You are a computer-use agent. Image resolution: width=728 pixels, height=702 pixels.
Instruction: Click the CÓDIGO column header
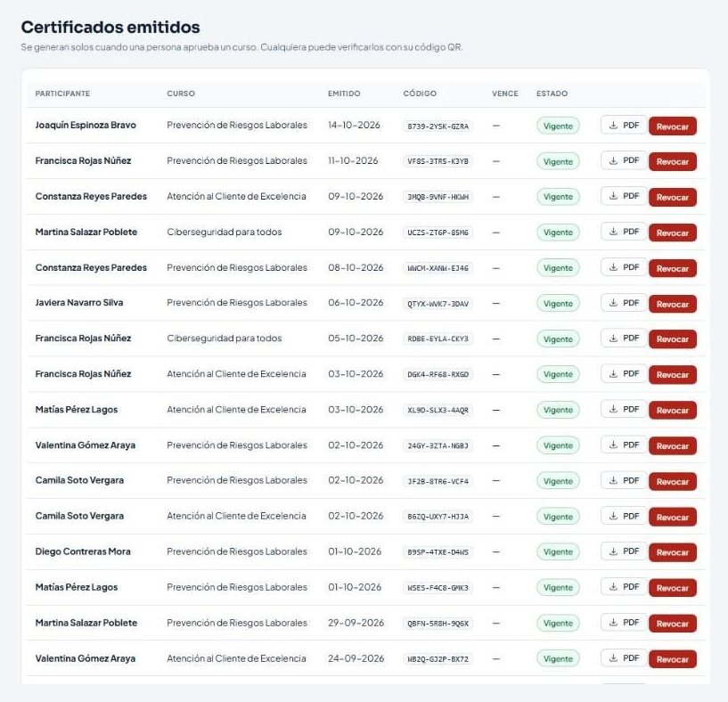coord(420,94)
